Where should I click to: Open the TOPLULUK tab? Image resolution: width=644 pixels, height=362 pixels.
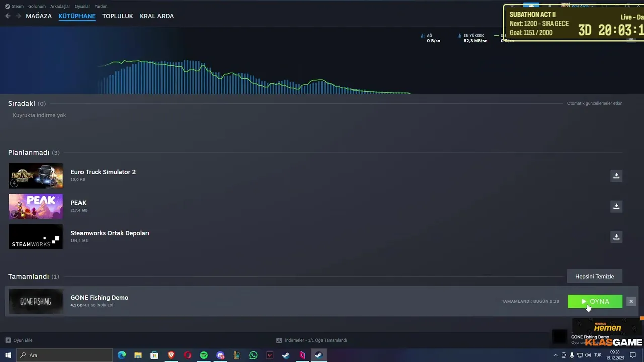tap(118, 16)
